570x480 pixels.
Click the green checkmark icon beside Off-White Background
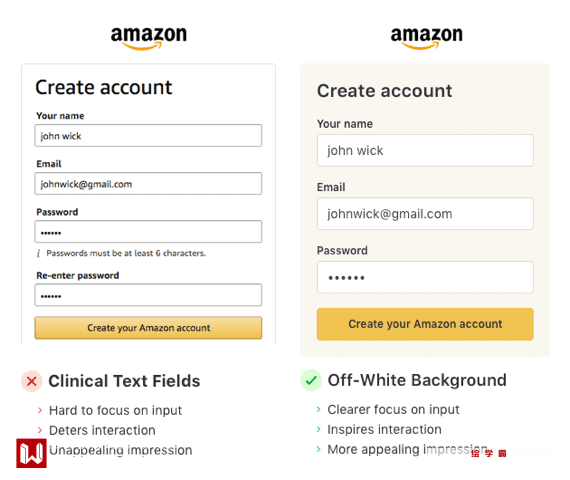point(311,380)
